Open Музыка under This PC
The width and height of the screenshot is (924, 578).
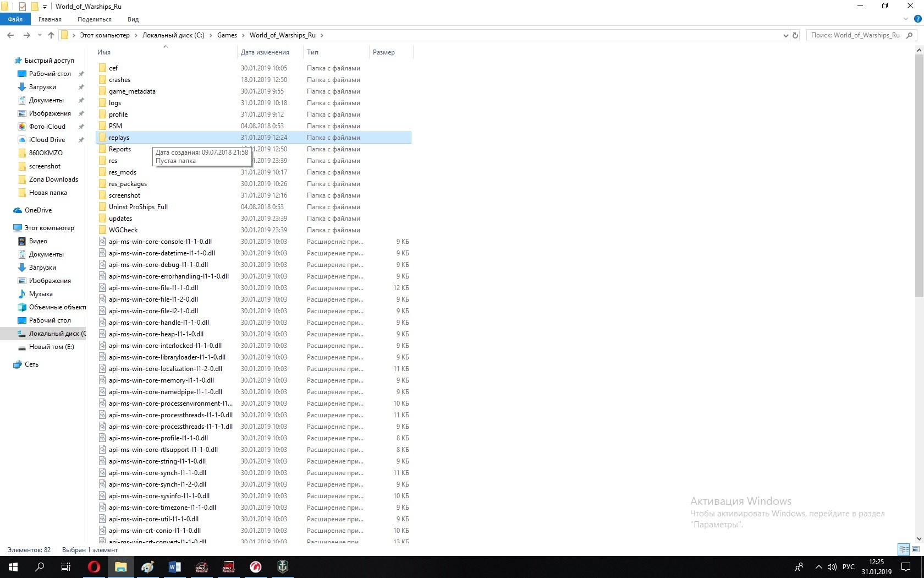point(41,294)
